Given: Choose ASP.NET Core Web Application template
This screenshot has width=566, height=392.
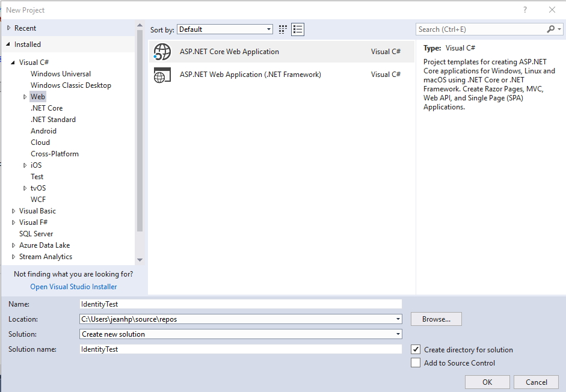Looking at the screenshot, I should pyautogui.click(x=281, y=52).
